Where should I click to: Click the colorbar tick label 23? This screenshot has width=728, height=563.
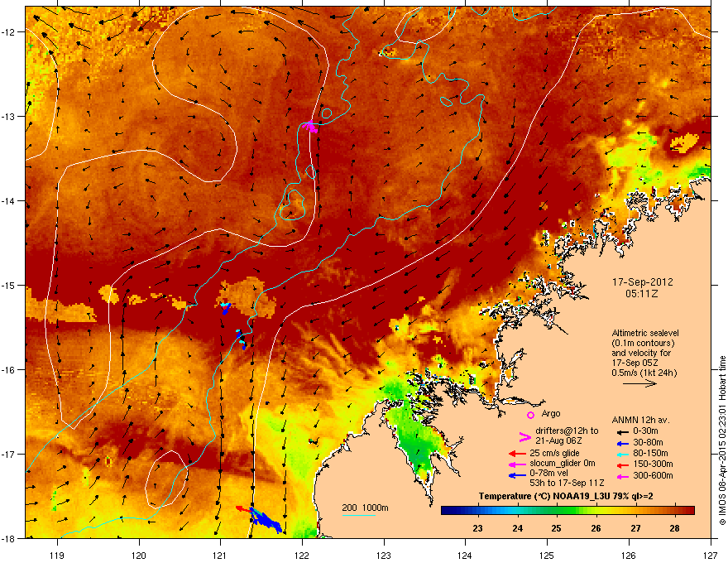tap(477, 528)
